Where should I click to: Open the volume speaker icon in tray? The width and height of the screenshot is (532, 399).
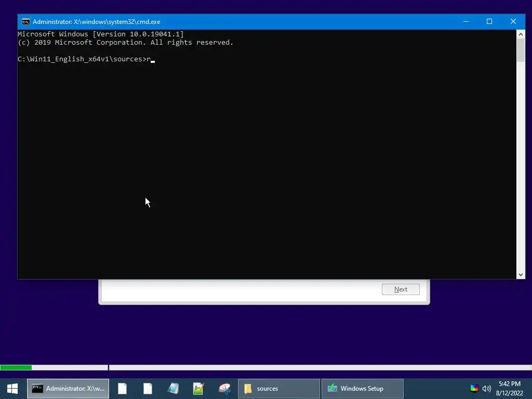click(486, 389)
